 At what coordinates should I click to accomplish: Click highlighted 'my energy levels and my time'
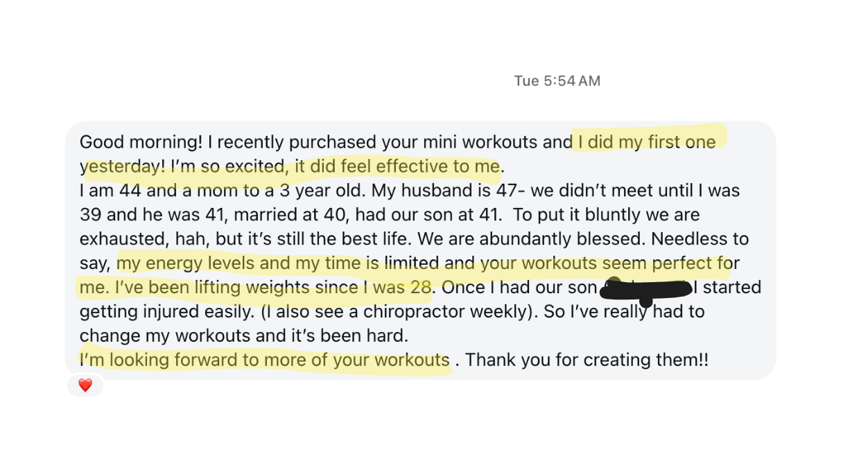pyautogui.click(x=239, y=263)
